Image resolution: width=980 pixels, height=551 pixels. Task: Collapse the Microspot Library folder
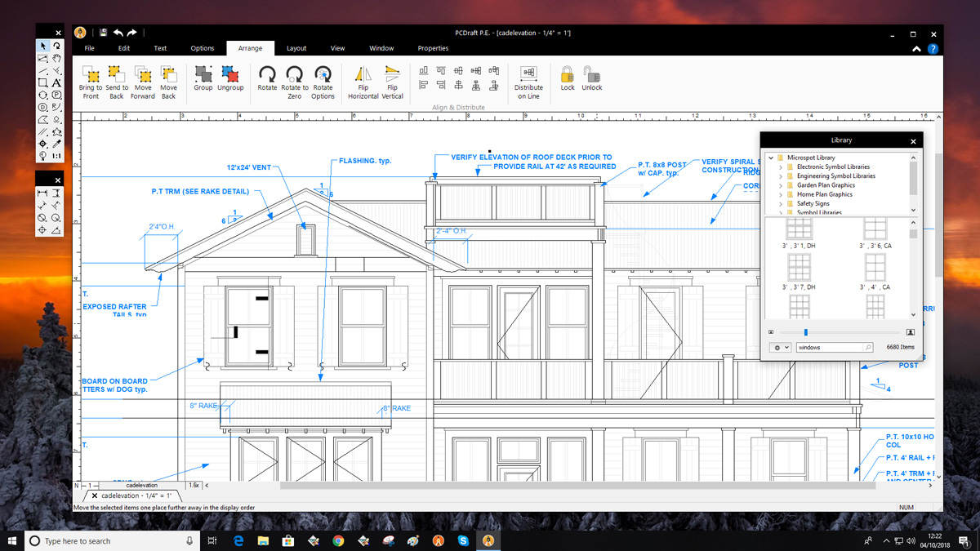(x=771, y=158)
